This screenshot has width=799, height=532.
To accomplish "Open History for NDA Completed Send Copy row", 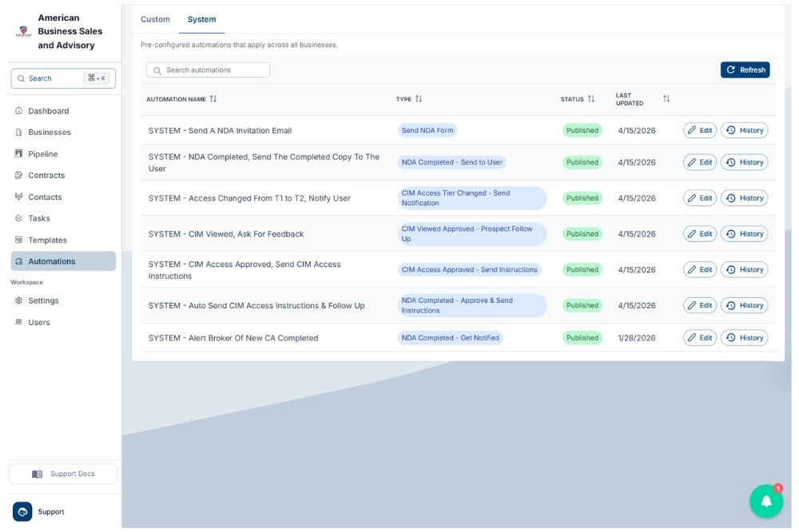I will point(744,162).
